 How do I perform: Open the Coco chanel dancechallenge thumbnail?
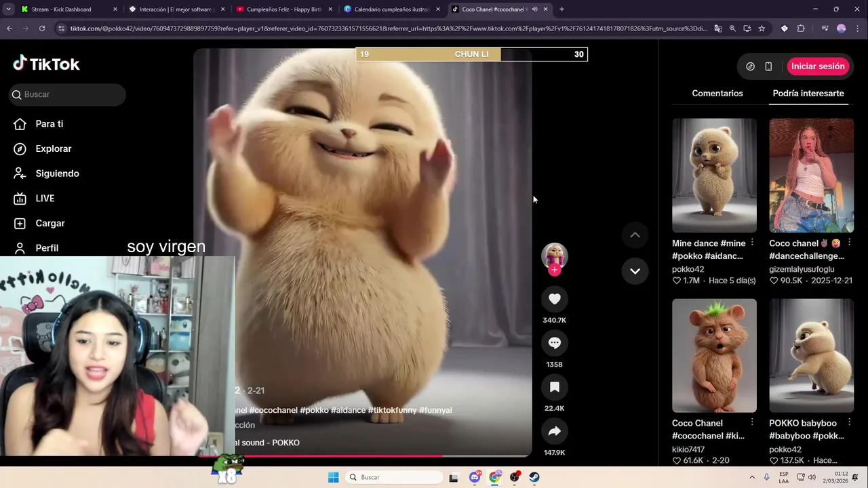[811, 176]
